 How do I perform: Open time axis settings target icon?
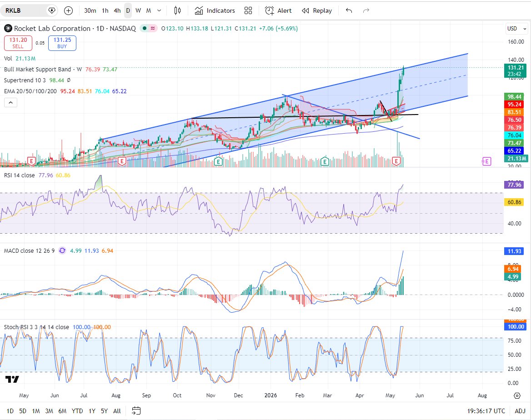click(517, 395)
